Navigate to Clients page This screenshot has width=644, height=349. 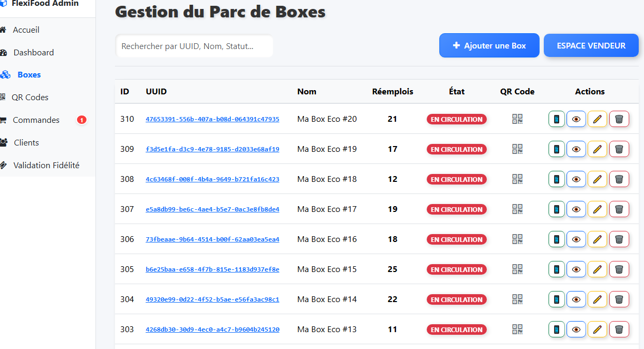(26, 143)
